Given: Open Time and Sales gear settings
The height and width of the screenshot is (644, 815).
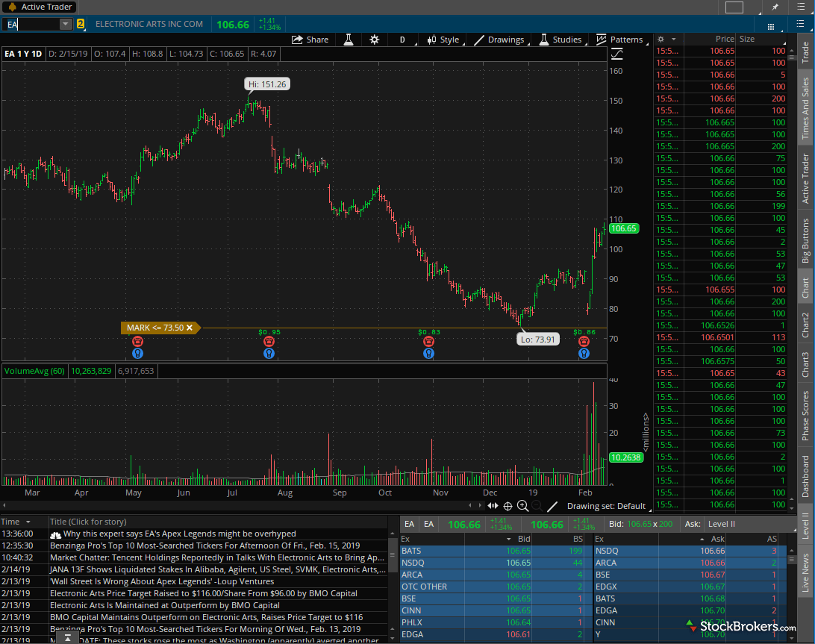Looking at the screenshot, I should tap(661, 39).
